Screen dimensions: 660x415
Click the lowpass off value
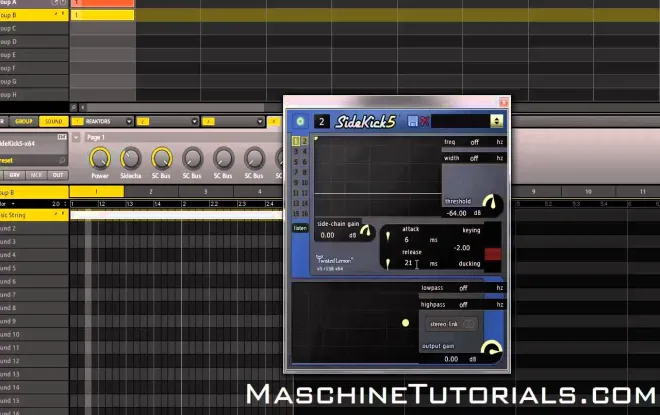click(x=463, y=288)
